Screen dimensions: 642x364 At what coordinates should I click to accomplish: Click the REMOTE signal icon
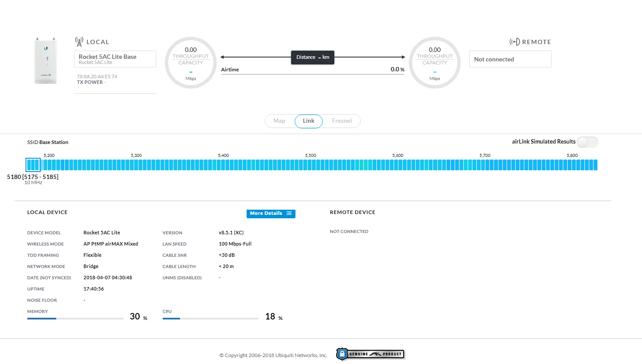[514, 42]
